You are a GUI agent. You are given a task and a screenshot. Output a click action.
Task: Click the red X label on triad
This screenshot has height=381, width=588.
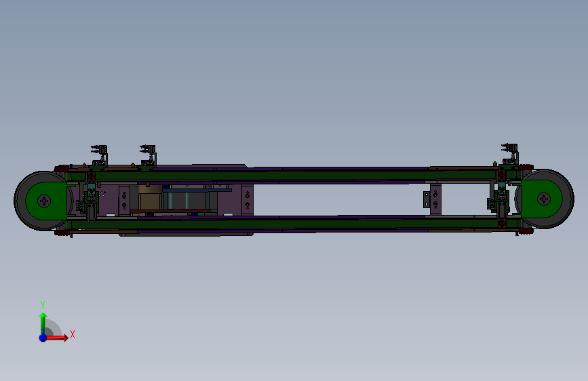(x=73, y=334)
